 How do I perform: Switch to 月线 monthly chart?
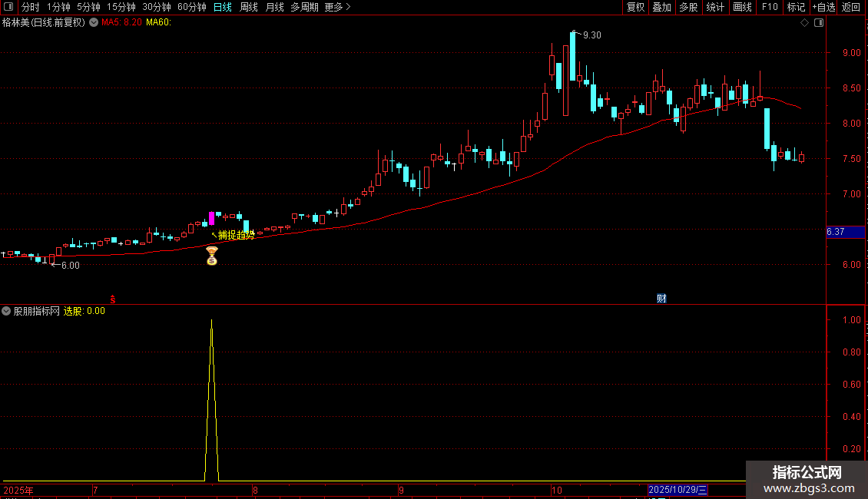[274, 7]
